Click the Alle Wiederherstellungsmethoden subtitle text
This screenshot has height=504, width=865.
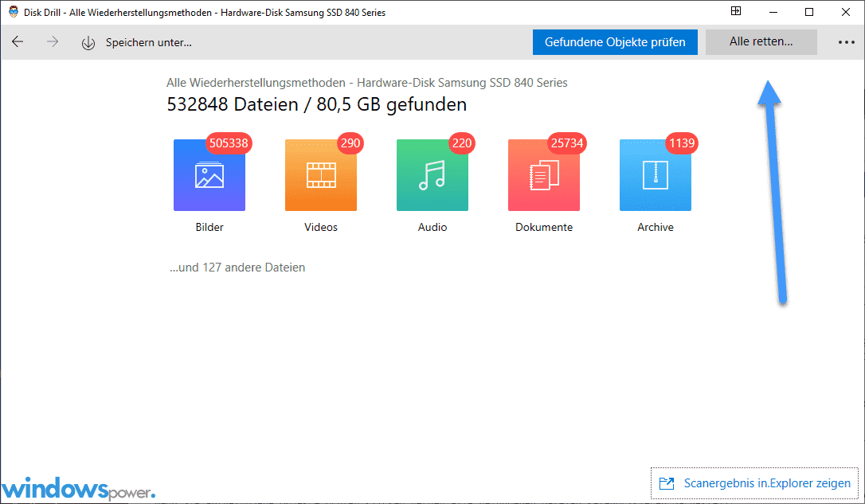(367, 83)
